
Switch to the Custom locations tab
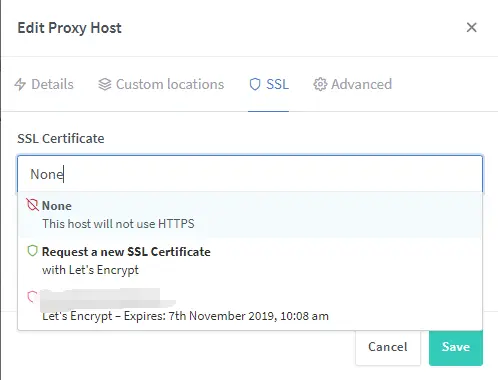(161, 84)
